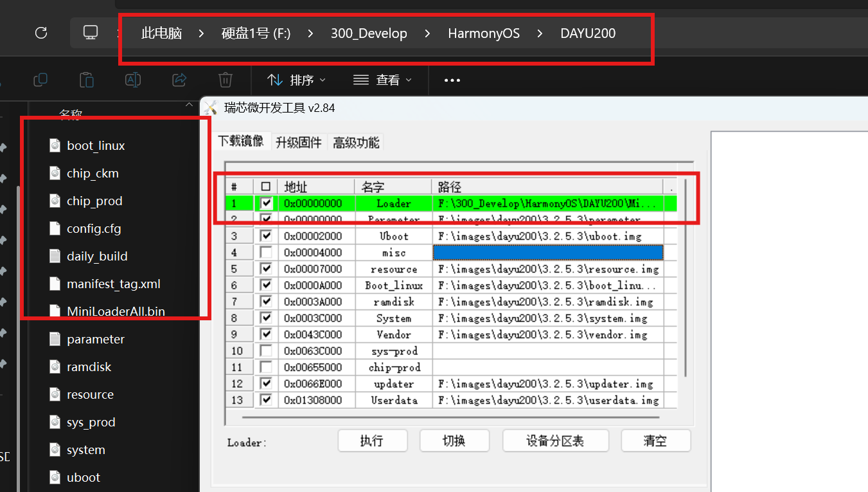Click the 0x0066E000 address cell

coord(317,383)
